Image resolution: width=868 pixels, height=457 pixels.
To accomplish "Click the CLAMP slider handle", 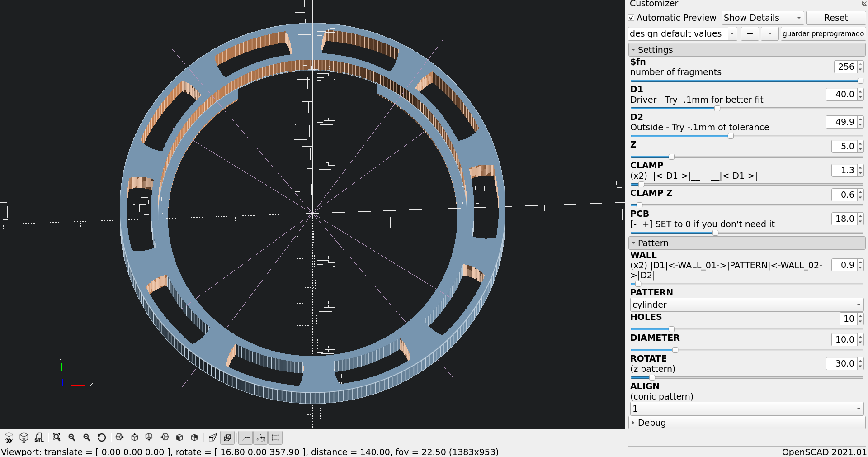I will click(x=641, y=184).
